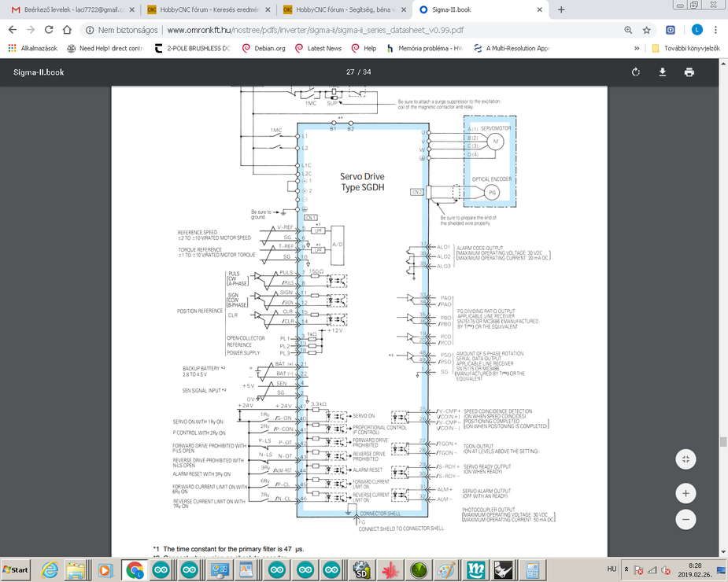Reload the current page

pyautogui.click(x=49, y=30)
